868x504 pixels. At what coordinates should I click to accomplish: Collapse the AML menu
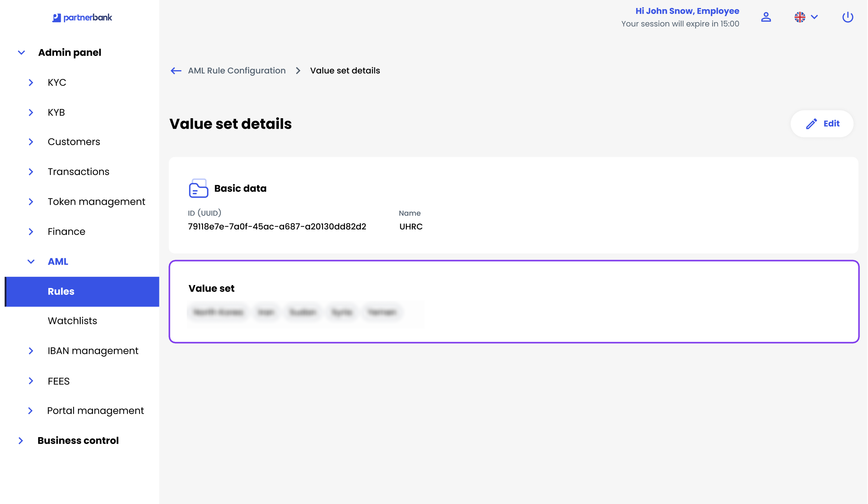coord(31,261)
